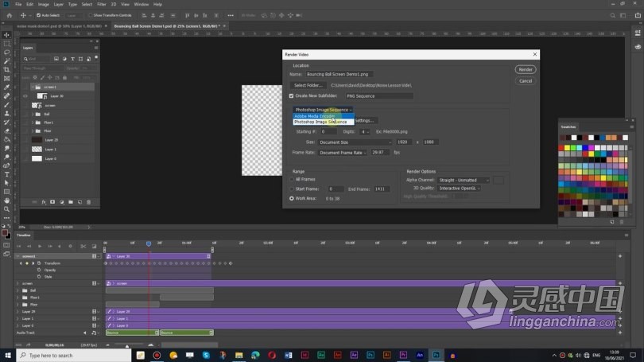Screen dimensions: 644x362
Task: Select the Lasso tool
Action: point(6,53)
